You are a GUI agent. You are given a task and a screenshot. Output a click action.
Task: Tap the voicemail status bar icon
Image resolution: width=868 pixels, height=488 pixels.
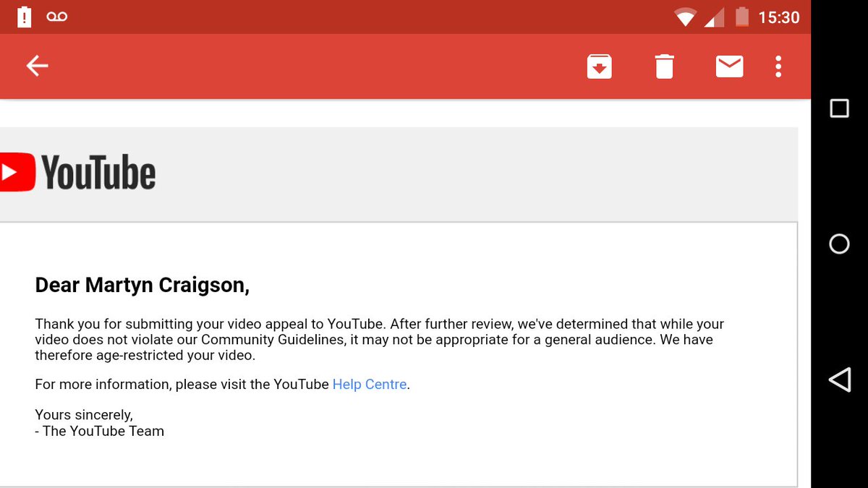56,17
